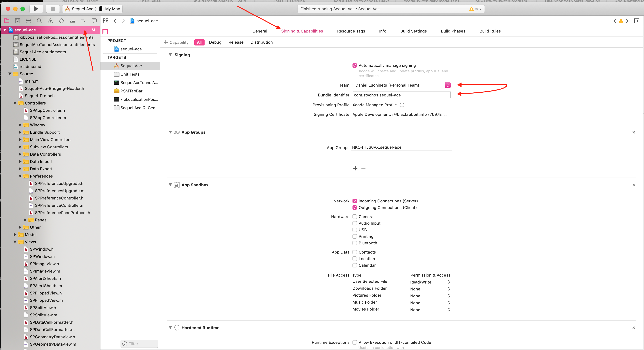Switch to the General tab
The height and width of the screenshot is (350, 644).
pos(260,31)
